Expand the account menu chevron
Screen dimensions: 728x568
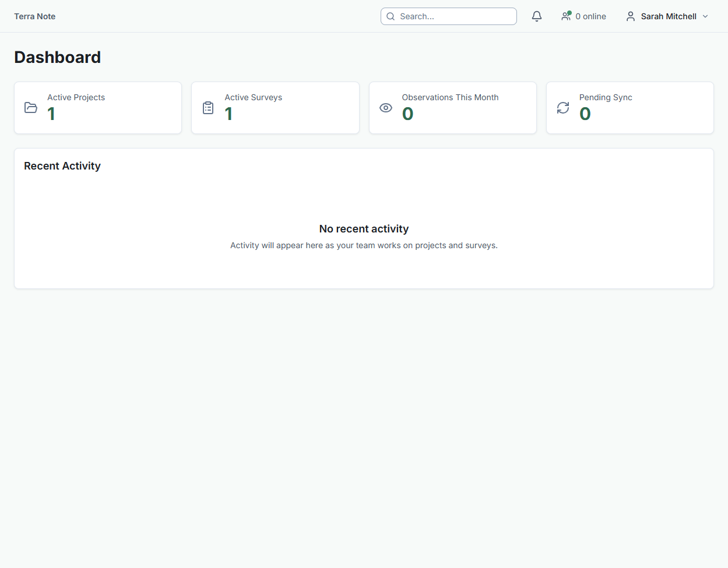tap(705, 16)
